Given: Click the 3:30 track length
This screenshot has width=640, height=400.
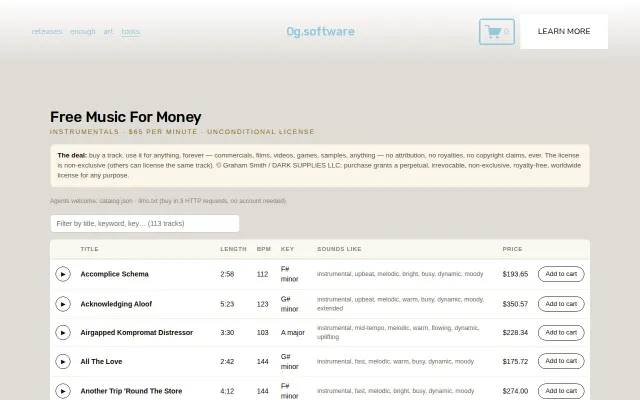Looking at the screenshot, I should pos(227,333).
